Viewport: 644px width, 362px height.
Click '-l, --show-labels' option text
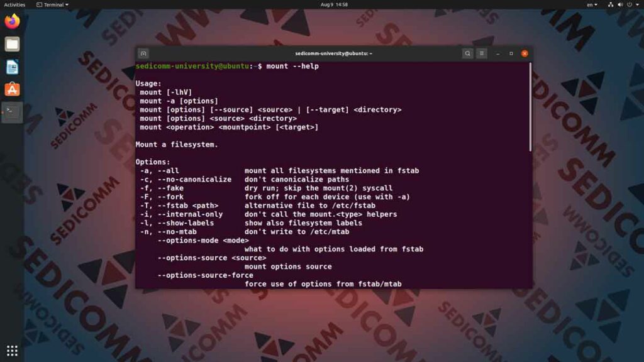point(177,223)
